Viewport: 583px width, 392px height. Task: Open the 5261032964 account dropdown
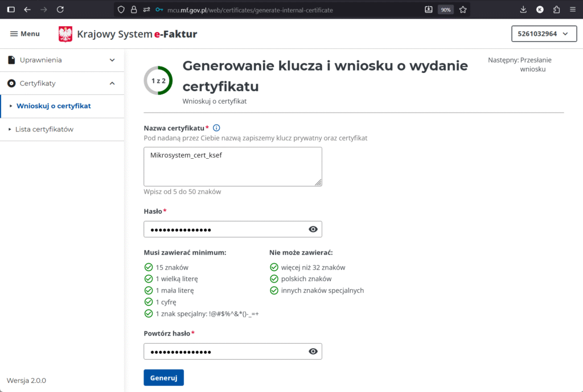[543, 34]
